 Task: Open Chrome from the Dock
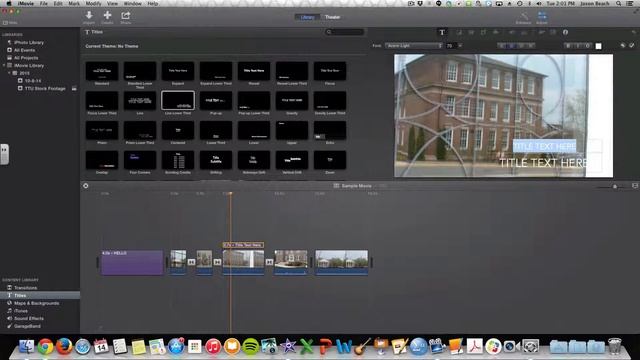click(x=45, y=347)
